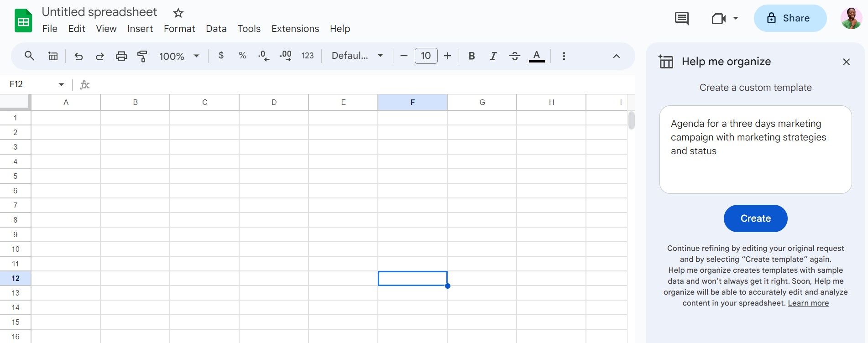This screenshot has width=868, height=343.
Task: Toggle strikethrough formatting
Action: coord(515,56)
